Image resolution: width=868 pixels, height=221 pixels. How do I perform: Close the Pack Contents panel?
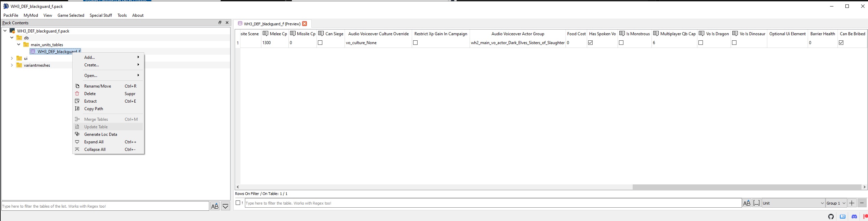227,23
